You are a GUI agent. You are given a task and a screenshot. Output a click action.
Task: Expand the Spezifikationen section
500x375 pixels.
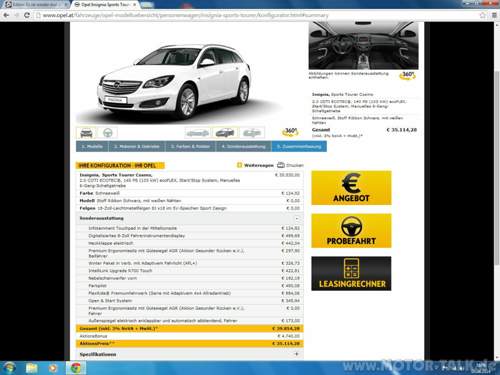(x=297, y=354)
